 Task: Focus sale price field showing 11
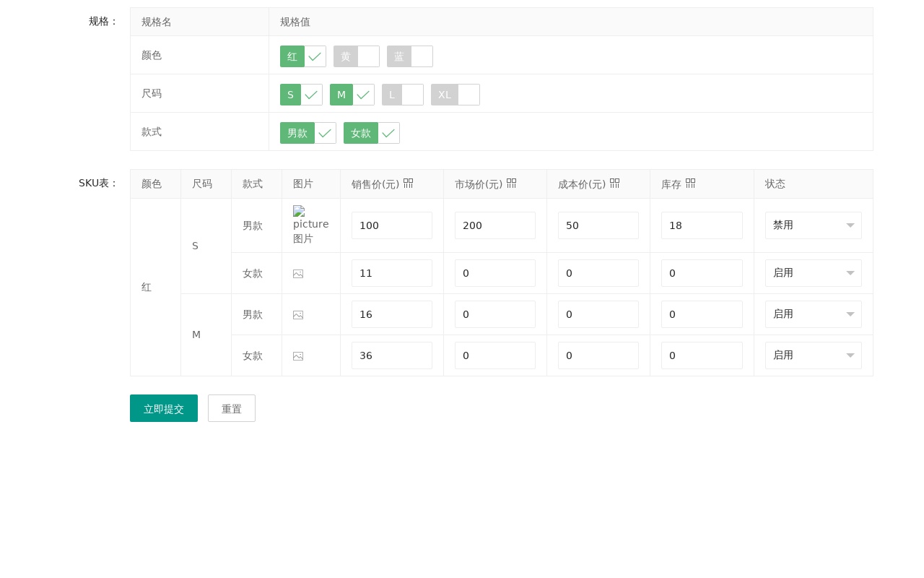coord(392,273)
